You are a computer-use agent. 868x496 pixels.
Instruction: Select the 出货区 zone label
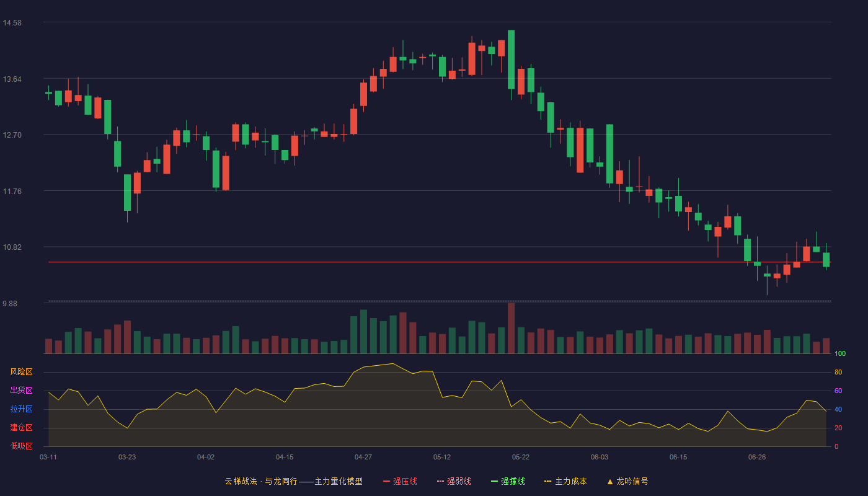coord(21,391)
